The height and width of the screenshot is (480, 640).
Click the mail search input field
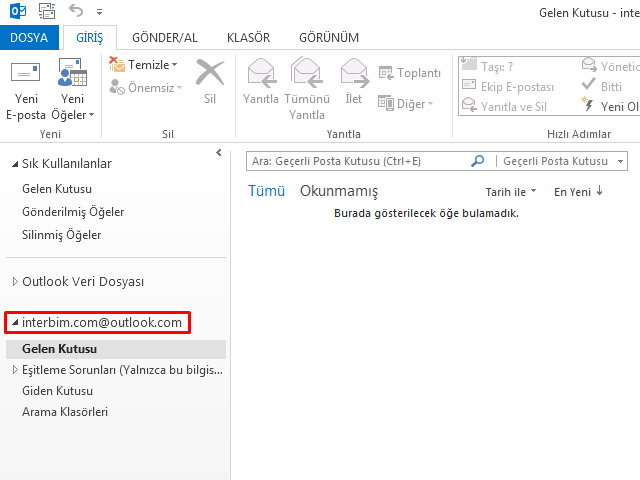tap(357, 161)
